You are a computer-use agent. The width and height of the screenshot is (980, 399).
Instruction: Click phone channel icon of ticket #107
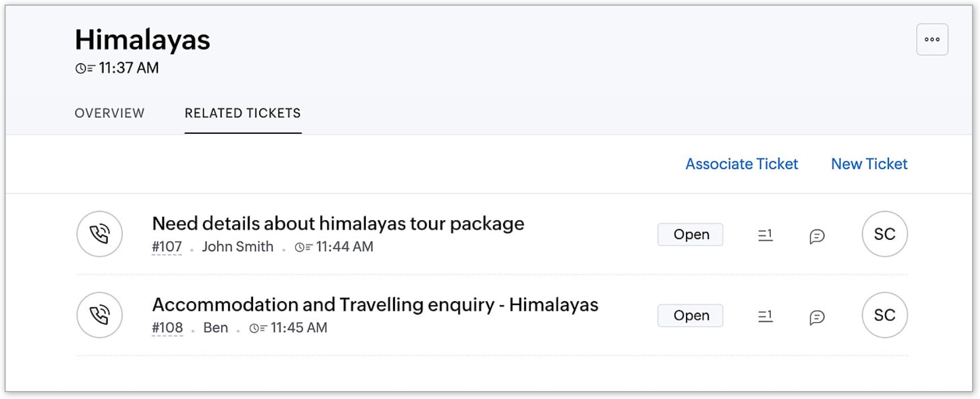[100, 234]
